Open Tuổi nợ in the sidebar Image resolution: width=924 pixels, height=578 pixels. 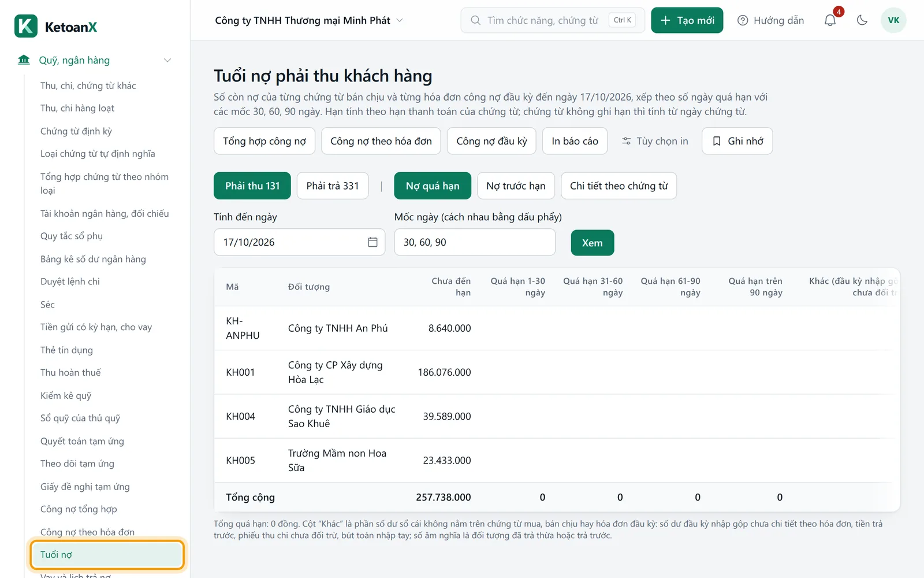pyautogui.click(x=107, y=555)
